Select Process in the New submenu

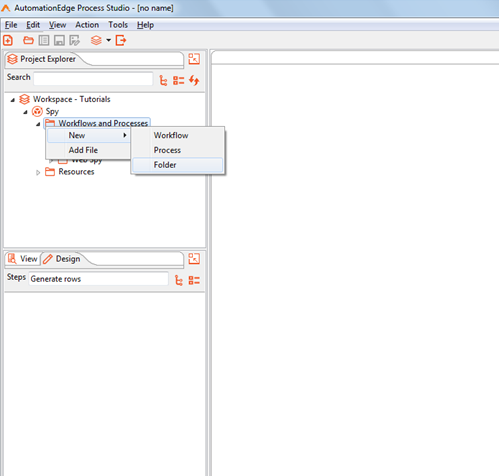(x=178, y=150)
